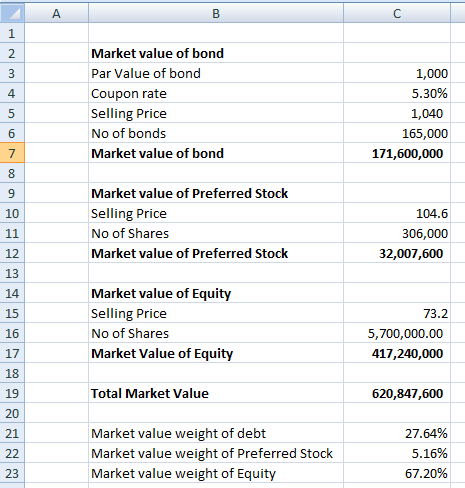Click 'Market value of Equity' heading in row 14
The image size is (465, 488).
click(x=216, y=293)
